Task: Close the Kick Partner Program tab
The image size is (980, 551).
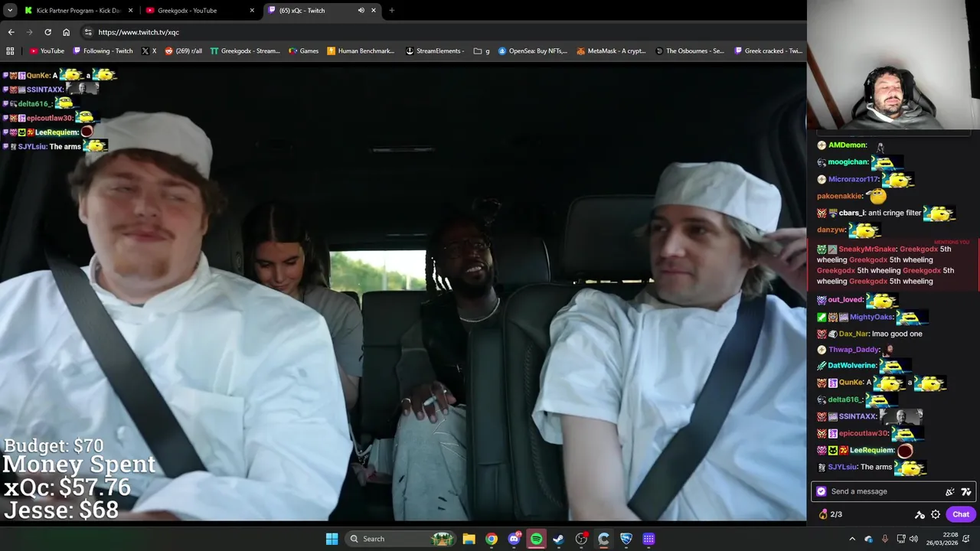Action: (130, 11)
